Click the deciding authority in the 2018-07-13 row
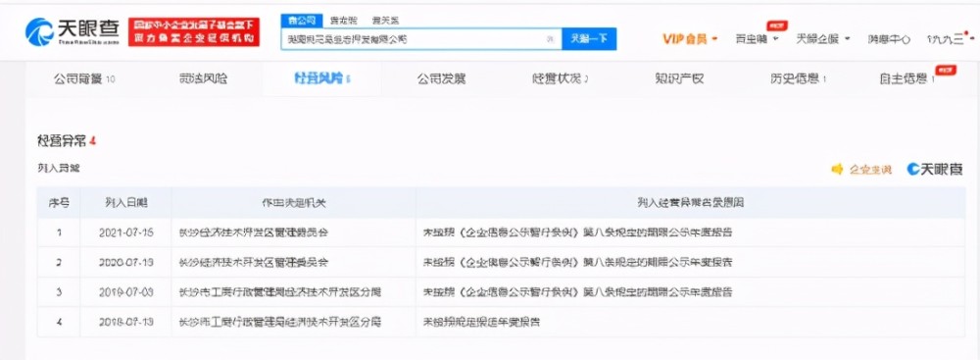980x360 pixels. pos(279,323)
